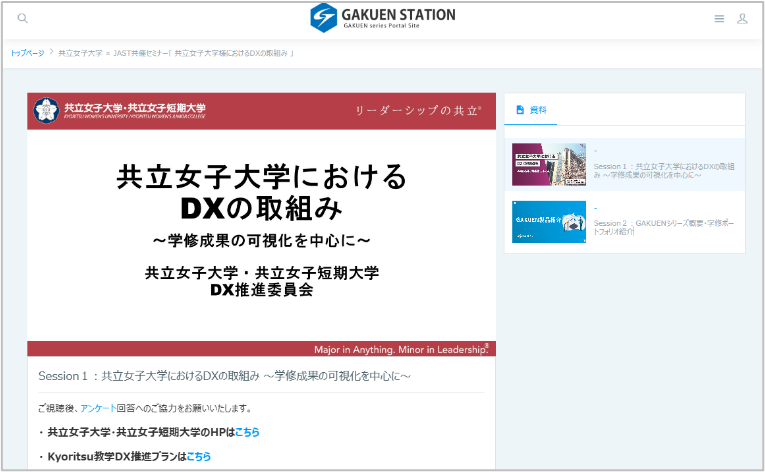Click Major in Anything. Minor in Leadership text

(x=401, y=349)
